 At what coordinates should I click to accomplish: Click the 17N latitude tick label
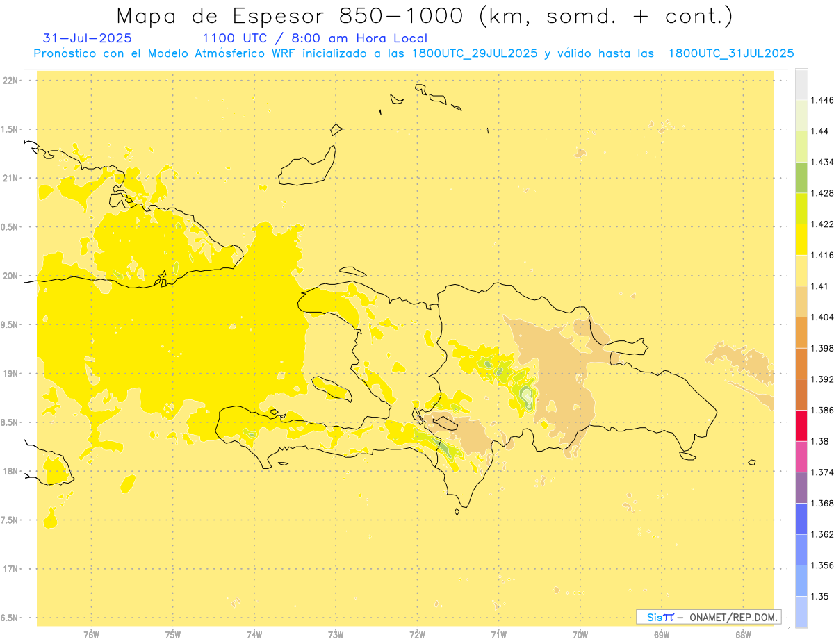pyautogui.click(x=12, y=569)
